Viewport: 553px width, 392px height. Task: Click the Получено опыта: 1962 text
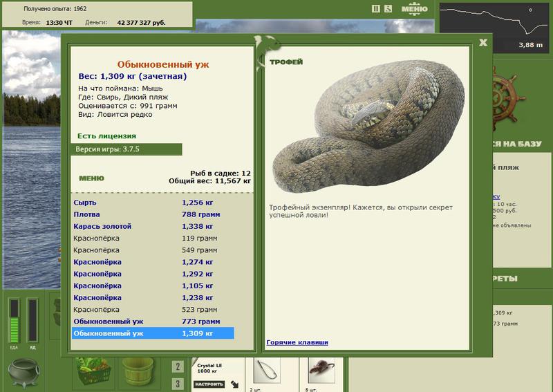click(x=55, y=9)
